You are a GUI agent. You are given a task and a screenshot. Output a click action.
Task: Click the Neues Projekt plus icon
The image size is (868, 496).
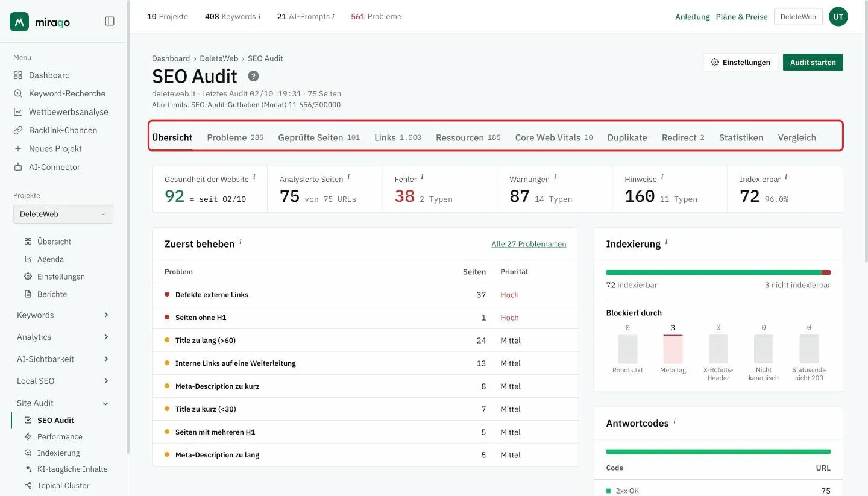coord(18,149)
